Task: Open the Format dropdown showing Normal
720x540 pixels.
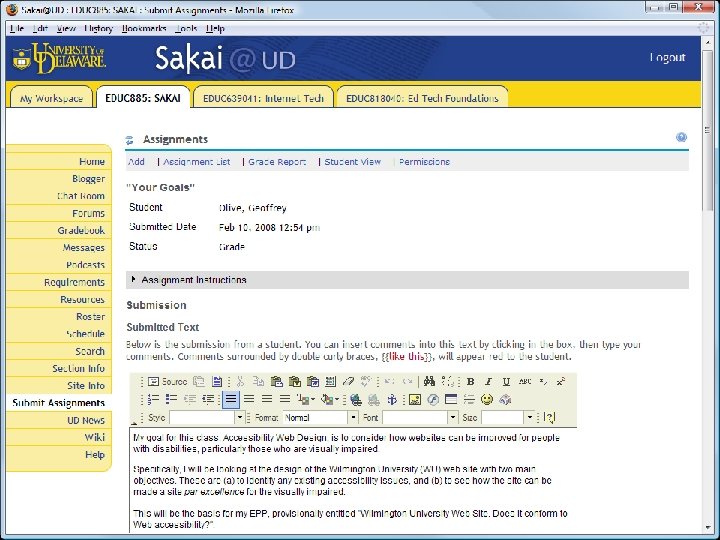Action: tap(320, 417)
